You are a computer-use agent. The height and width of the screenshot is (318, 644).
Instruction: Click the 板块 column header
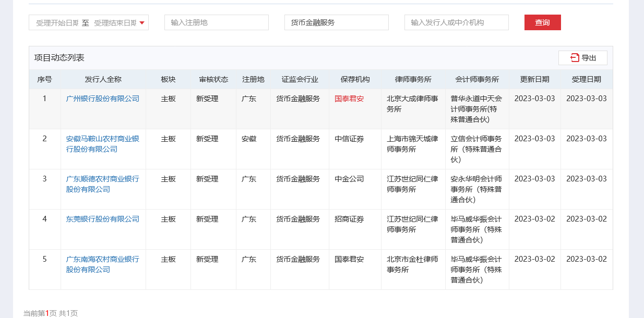pyautogui.click(x=168, y=79)
